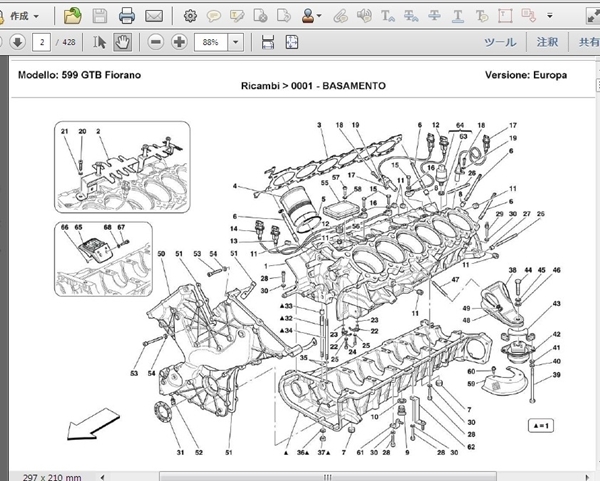This screenshot has width=600, height=481.
Task: Click part number 38 label
Action: 512,270
